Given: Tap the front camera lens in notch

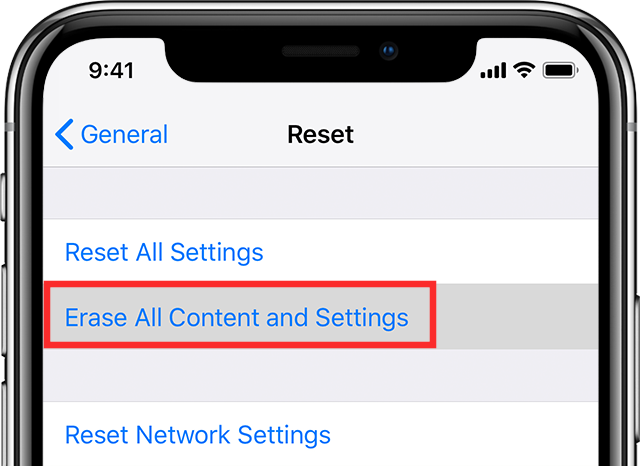Looking at the screenshot, I should [x=389, y=51].
